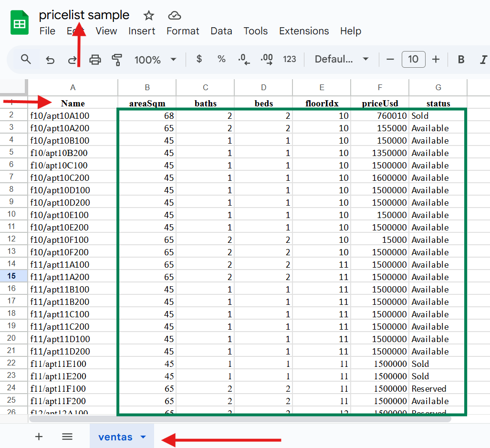Image resolution: width=490 pixels, height=448 pixels.
Task: Click the horizontal scrollbar
Action: point(240,419)
